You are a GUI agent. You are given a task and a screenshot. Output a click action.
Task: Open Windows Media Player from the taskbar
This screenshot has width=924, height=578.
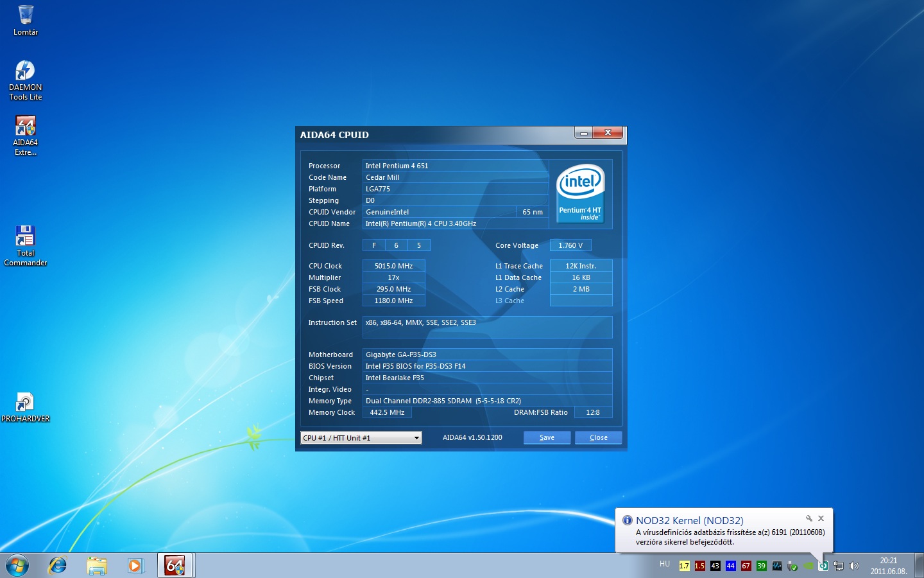coord(135,566)
